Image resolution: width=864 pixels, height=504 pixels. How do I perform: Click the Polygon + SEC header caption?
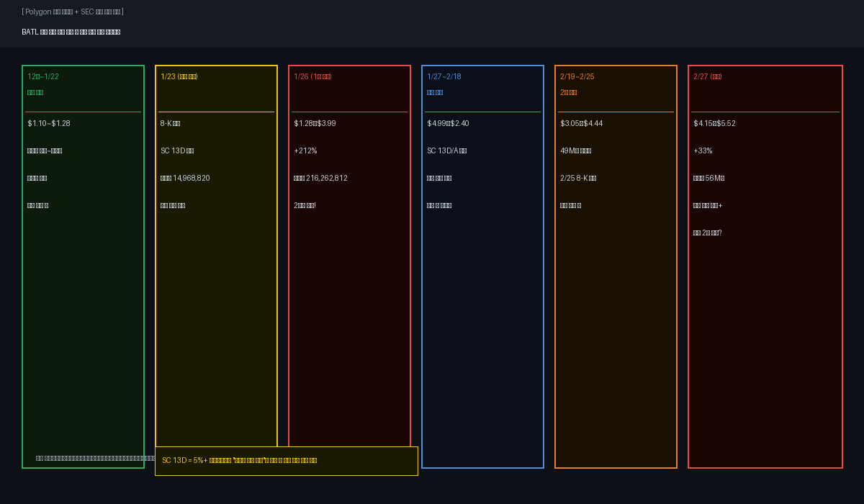[73, 12]
